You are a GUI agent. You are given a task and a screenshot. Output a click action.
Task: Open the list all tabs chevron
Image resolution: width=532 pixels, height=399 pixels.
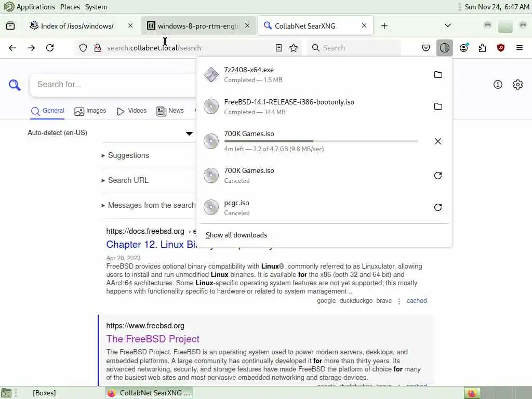448,25
